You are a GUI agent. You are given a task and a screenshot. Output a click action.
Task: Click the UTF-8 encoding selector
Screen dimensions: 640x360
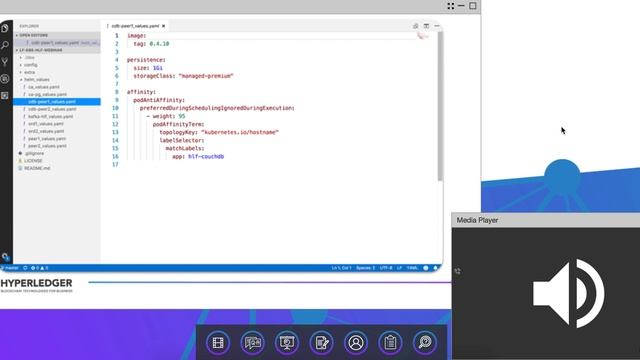click(x=386, y=268)
